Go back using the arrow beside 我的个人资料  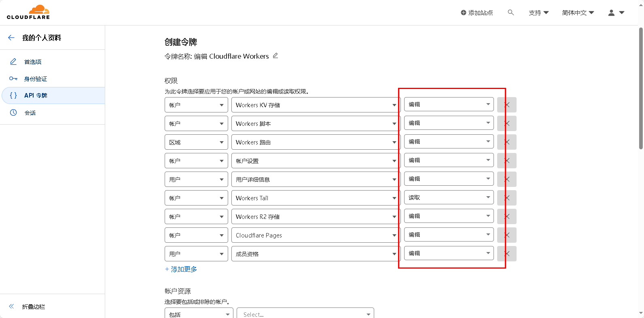coord(11,38)
